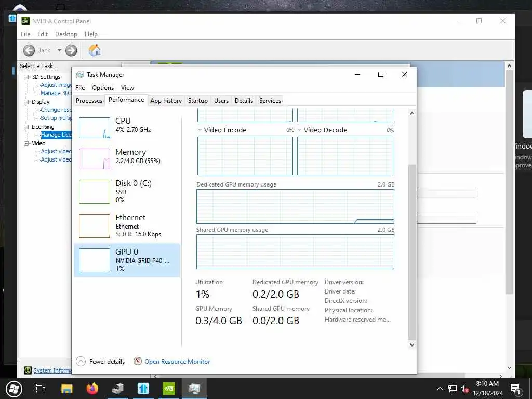Viewport: 532px width, 399px height.
Task: Click the Fewer details chevron icon
Action: pos(81,362)
